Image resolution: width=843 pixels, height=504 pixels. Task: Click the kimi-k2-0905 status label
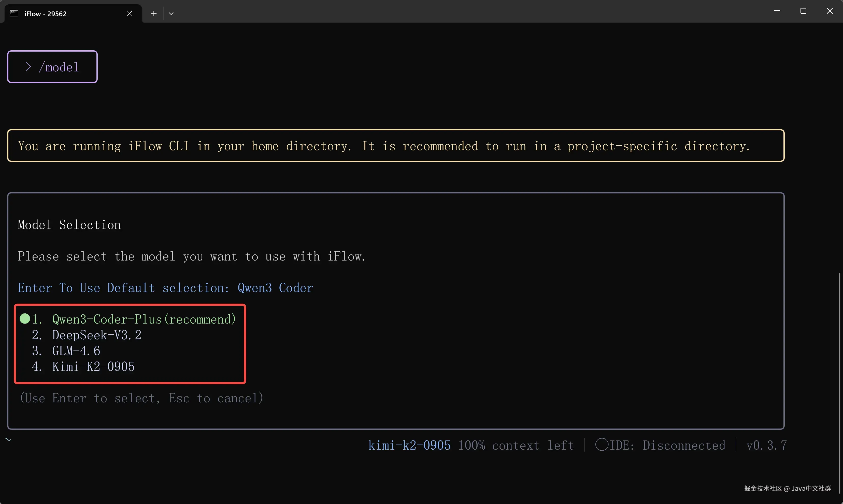[409, 445]
